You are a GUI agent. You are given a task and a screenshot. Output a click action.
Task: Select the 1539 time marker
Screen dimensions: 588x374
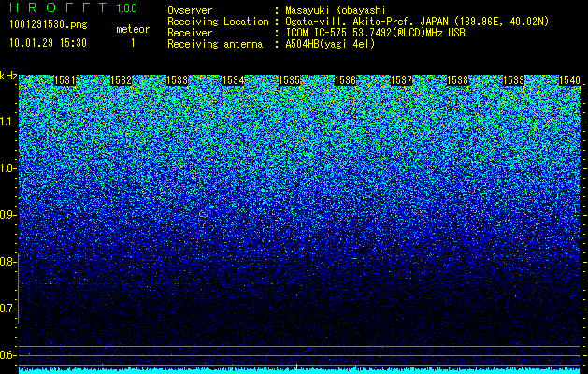click(x=514, y=80)
